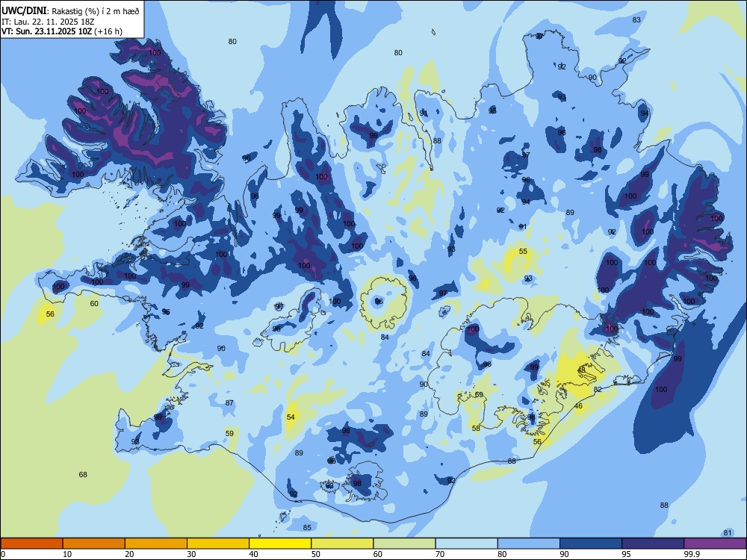
Task: Select the map value '81' in the corner
Action: click(728, 533)
